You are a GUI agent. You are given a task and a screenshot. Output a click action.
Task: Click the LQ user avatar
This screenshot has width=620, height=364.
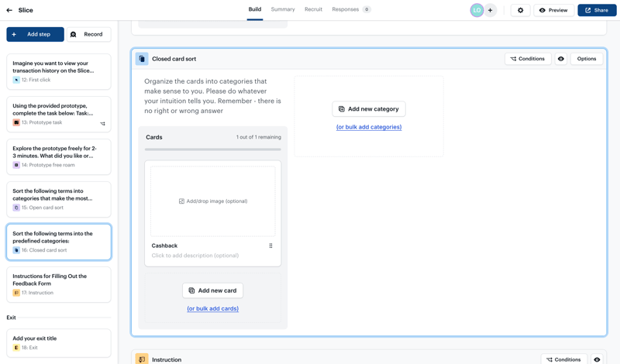tap(477, 10)
